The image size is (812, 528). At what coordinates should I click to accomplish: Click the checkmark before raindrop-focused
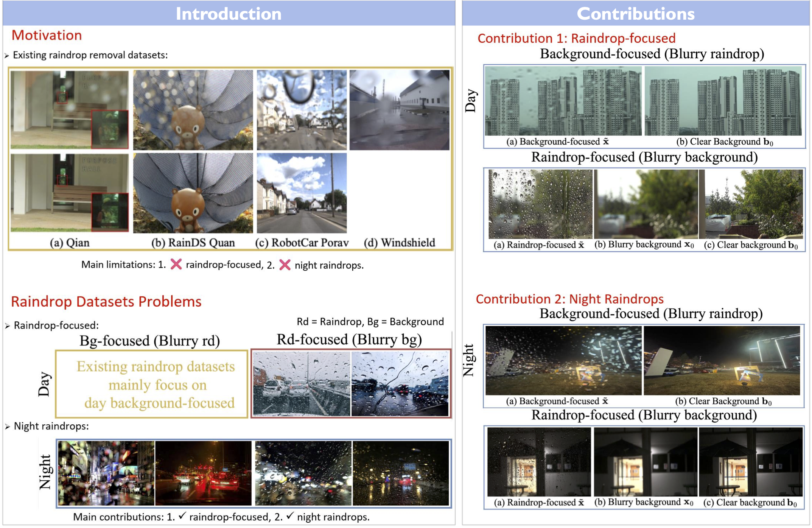[x=182, y=516]
